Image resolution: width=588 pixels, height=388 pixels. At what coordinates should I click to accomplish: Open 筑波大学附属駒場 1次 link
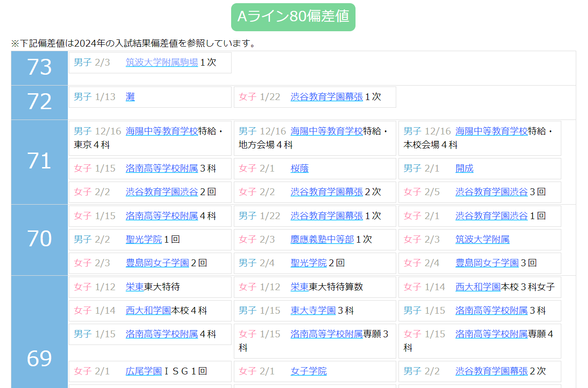tap(162, 62)
